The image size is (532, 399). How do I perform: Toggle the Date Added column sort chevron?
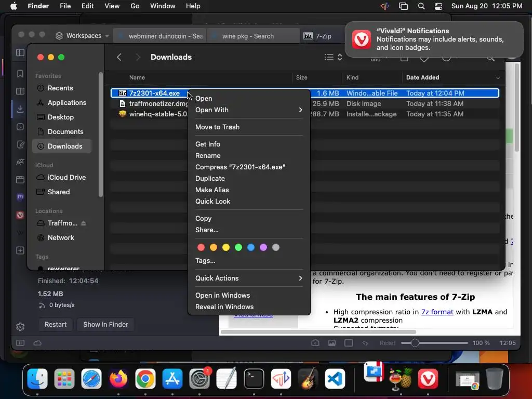498,78
